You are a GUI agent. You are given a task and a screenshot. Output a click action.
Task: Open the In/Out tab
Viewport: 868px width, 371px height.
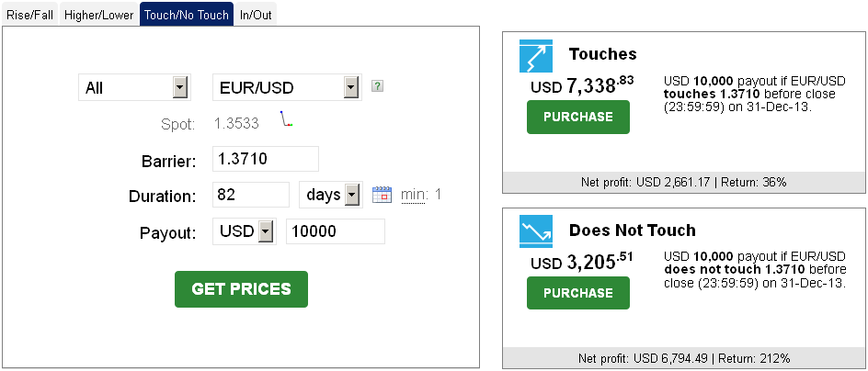pyautogui.click(x=256, y=15)
